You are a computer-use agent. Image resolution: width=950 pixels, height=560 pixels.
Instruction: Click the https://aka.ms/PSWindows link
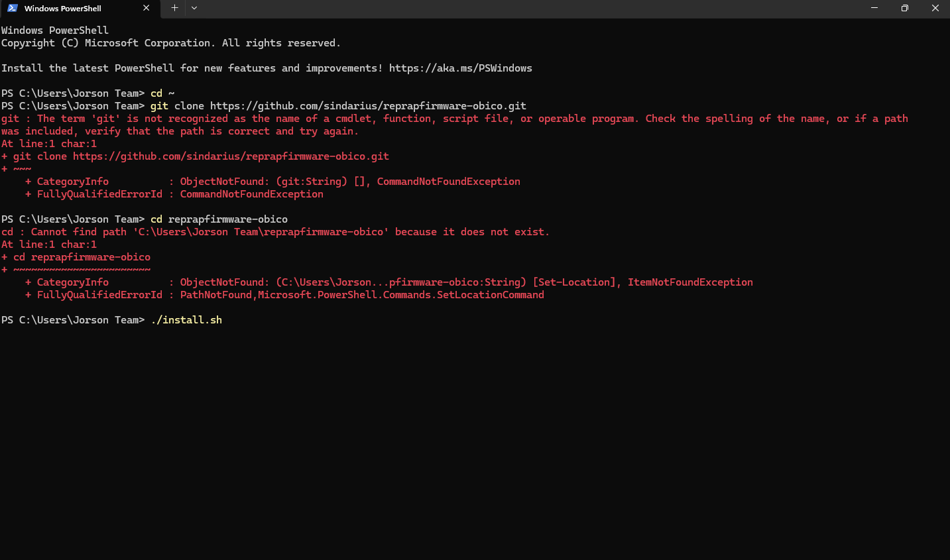pos(461,68)
